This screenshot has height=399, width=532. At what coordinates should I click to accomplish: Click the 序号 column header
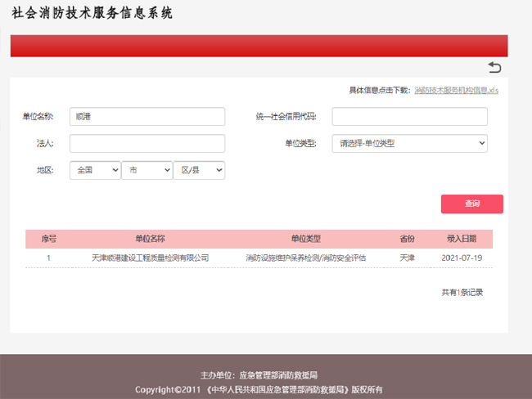click(48, 239)
